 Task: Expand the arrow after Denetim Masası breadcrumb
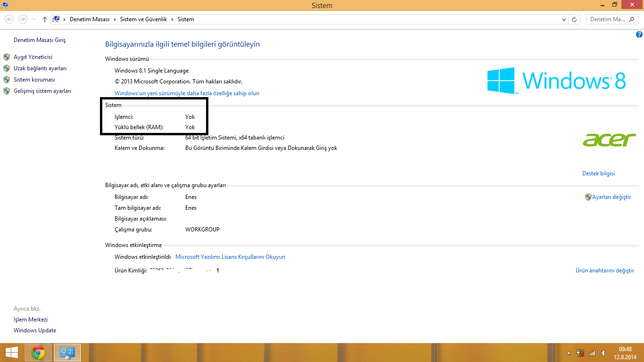(x=115, y=19)
